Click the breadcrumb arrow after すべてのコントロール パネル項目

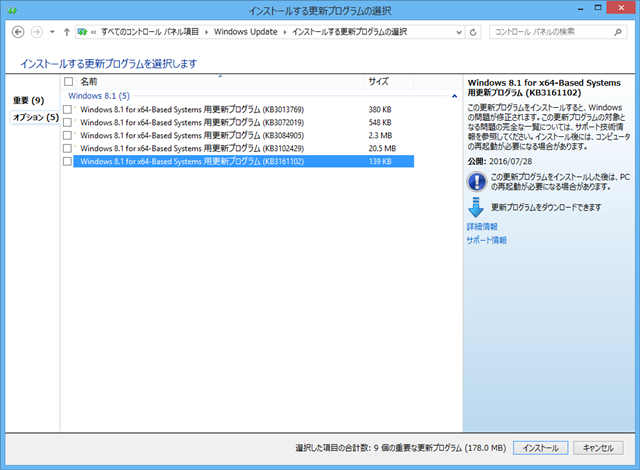coord(206,32)
